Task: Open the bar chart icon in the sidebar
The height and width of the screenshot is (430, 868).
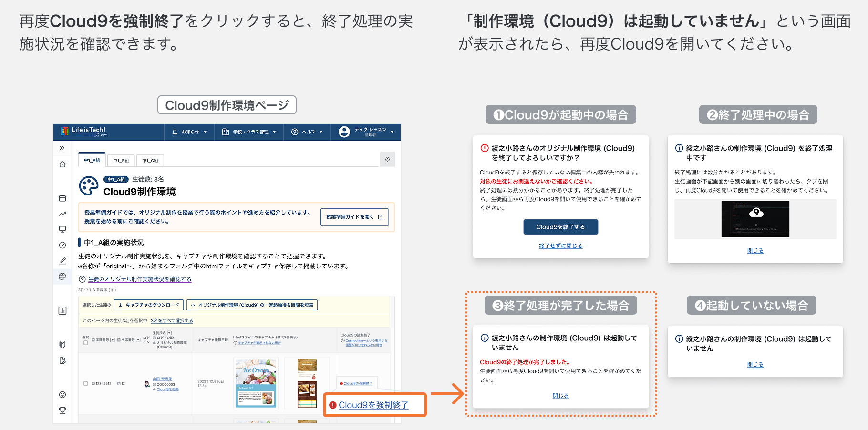Action: [x=62, y=310]
